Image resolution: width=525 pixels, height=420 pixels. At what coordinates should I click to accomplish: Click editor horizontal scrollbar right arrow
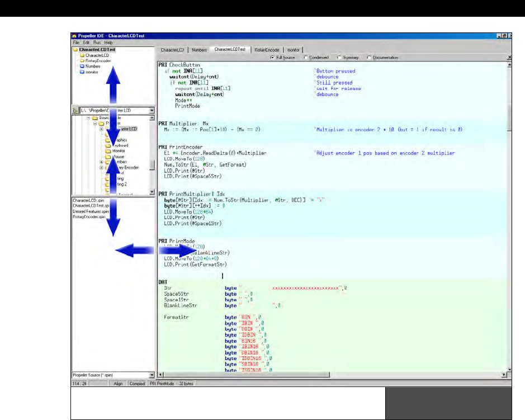[504, 375]
